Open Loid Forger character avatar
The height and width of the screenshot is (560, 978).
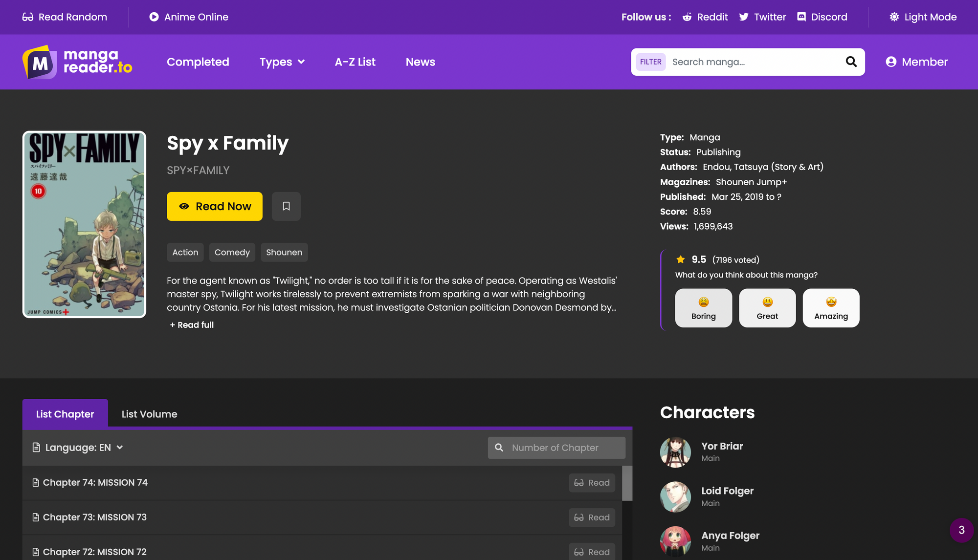point(676,497)
